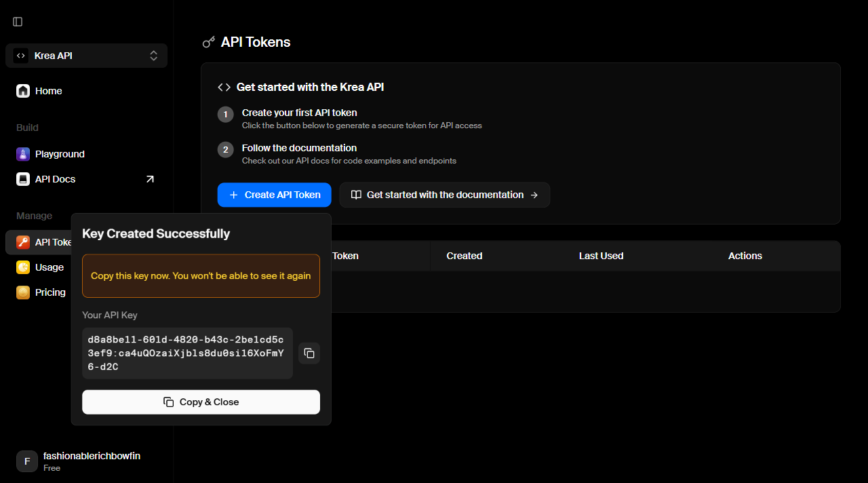This screenshot has height=483, width=868.
Task: Open the Krea API workspace switcher
Action: (86, 56)
